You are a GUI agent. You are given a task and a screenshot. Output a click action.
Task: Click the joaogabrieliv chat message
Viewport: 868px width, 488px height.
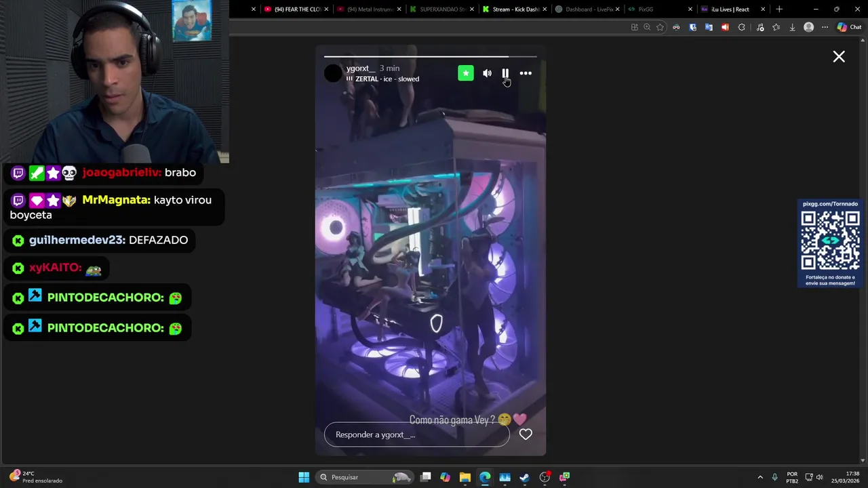click(x=104, y=173)
